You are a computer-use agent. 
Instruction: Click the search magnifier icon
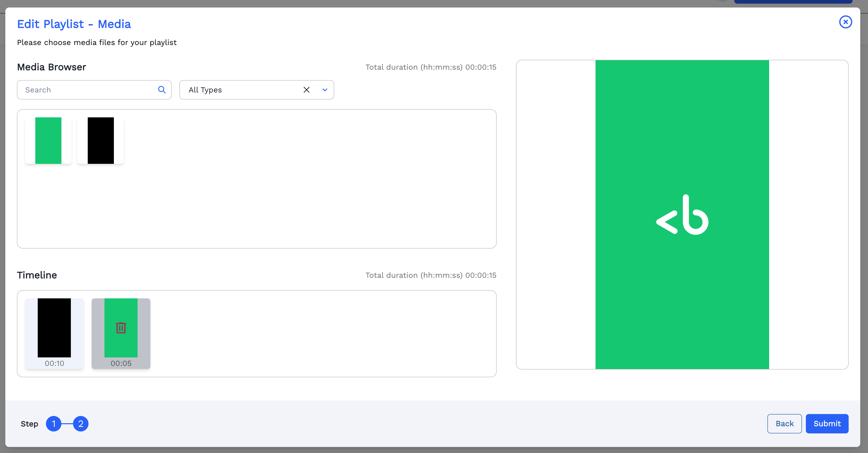162,90
